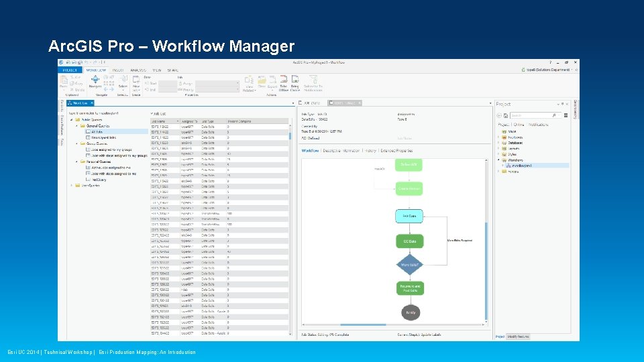Click the View Related icon in Actions group

coord(249,79)
